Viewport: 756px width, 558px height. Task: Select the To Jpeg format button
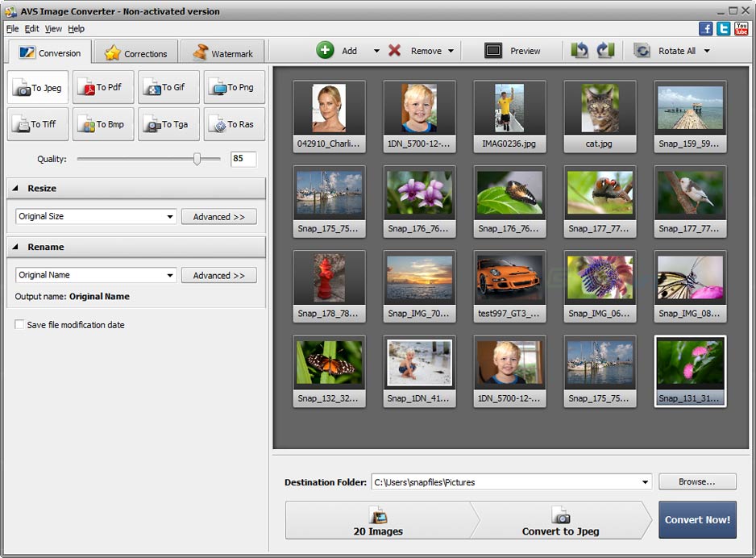[38, 87]
